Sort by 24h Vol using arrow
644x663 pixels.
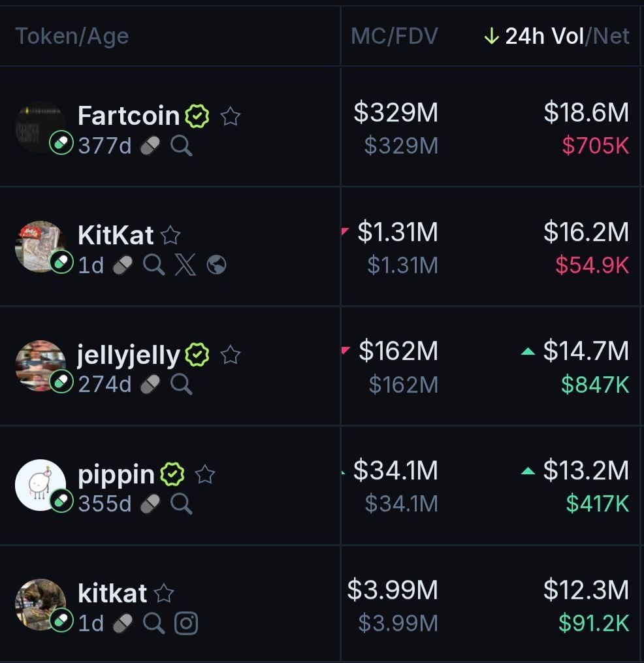491,37
